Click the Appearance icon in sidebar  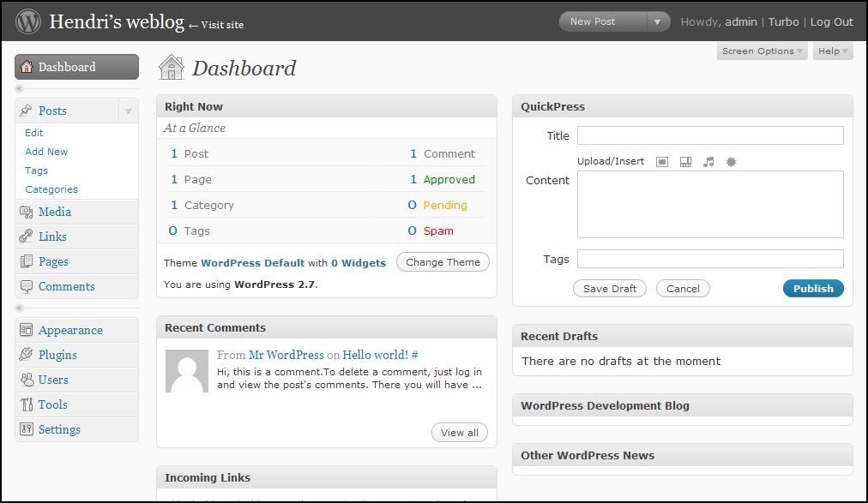pyautogui.click(x=26, y=330)
